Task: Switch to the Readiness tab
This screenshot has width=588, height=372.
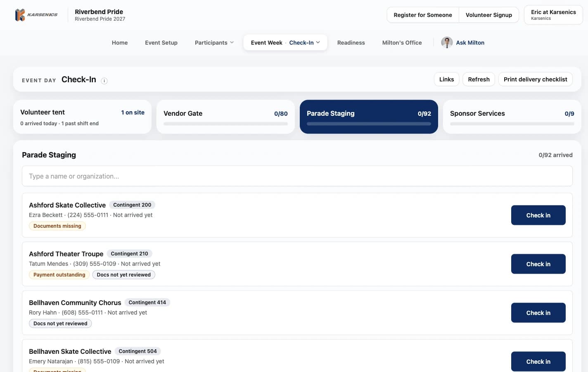Action: 351,43
